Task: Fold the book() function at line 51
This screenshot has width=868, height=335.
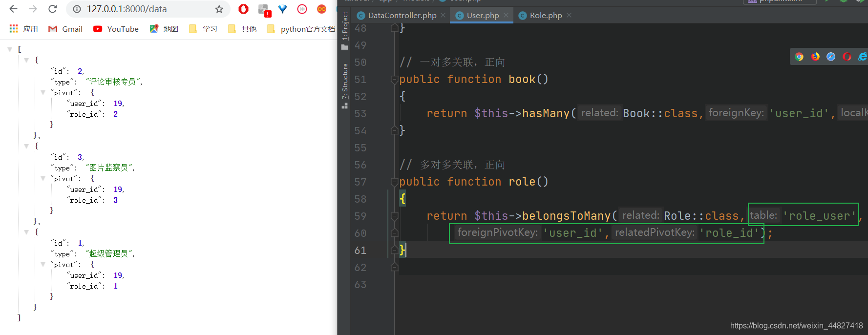Action: point(395,80)
